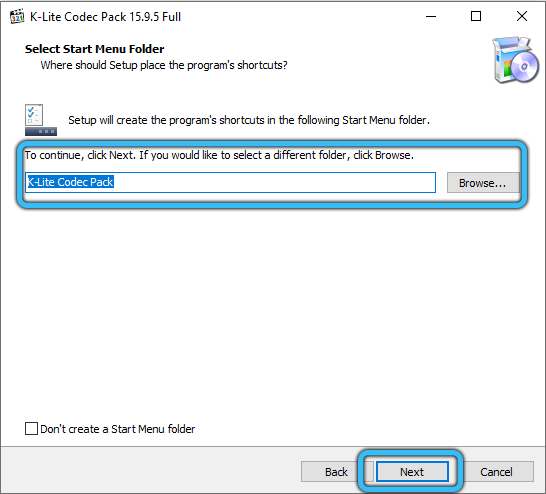
Task: Click the "Setup will create the program's shortcuts" text
Action: [x=249, y=120]
